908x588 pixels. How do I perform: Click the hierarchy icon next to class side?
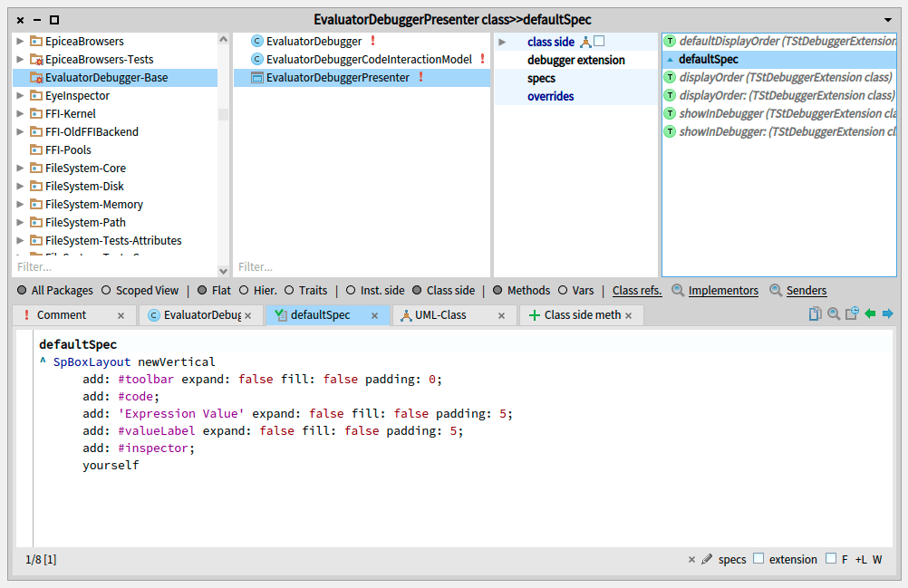pyautogui.click(x=584, y=42)
